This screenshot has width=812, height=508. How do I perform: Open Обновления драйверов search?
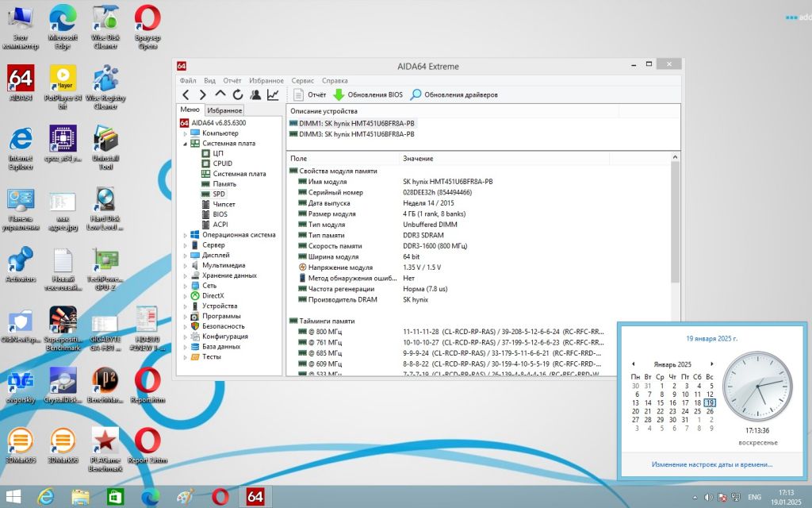[x=454, y=95]
